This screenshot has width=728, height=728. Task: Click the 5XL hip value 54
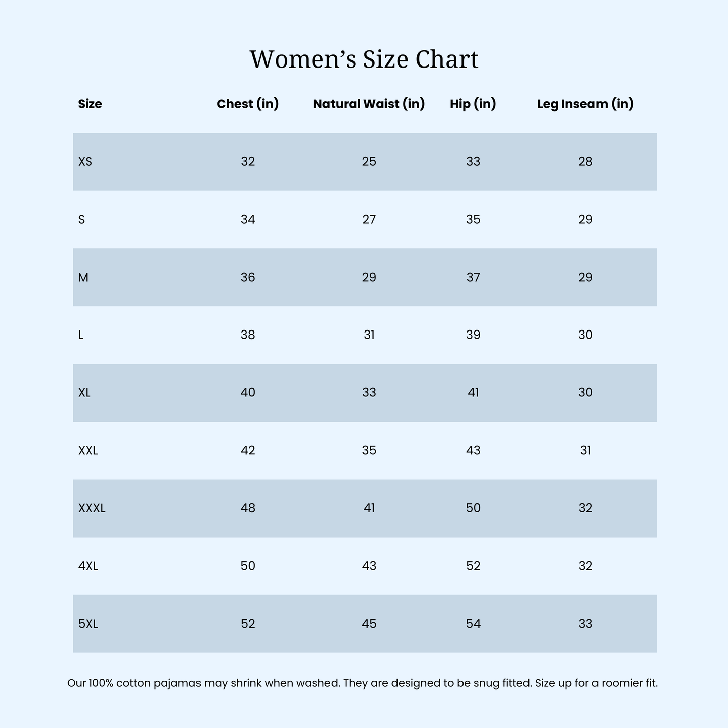(473, 624)
